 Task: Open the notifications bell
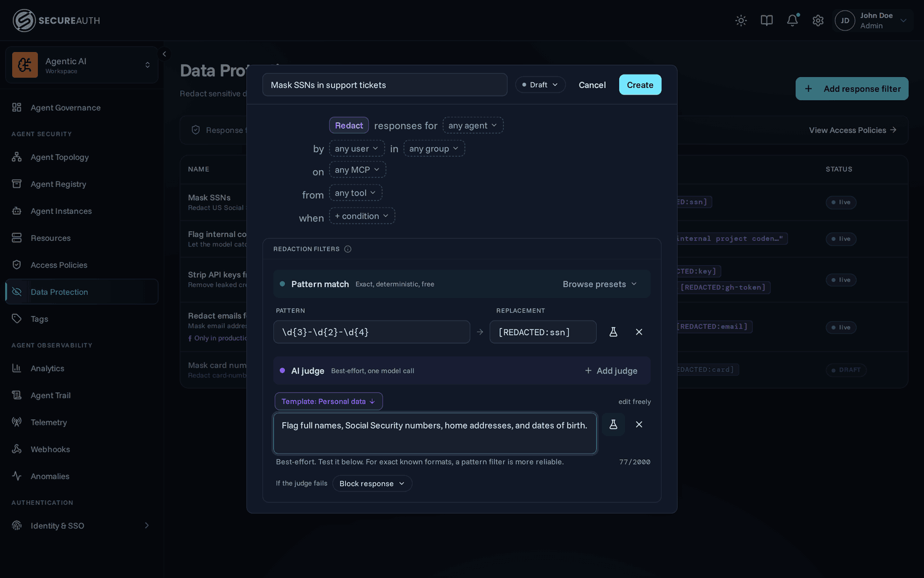[792, 21]
